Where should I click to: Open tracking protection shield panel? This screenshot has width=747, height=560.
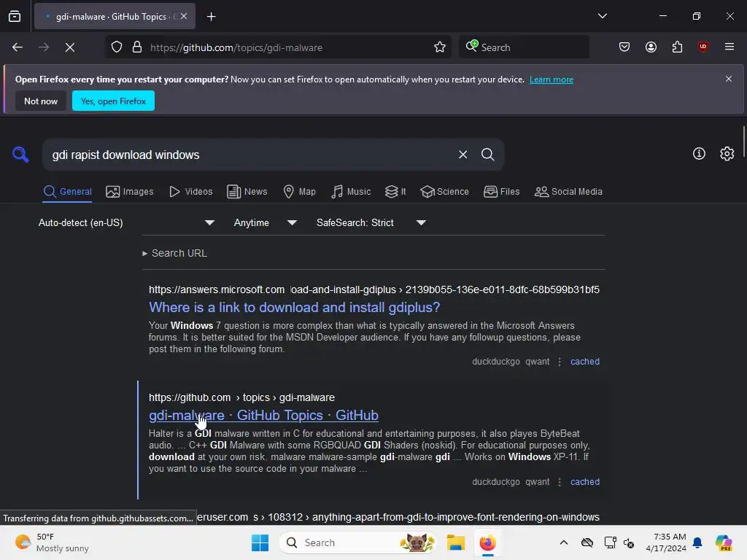(x=117, y=47)
